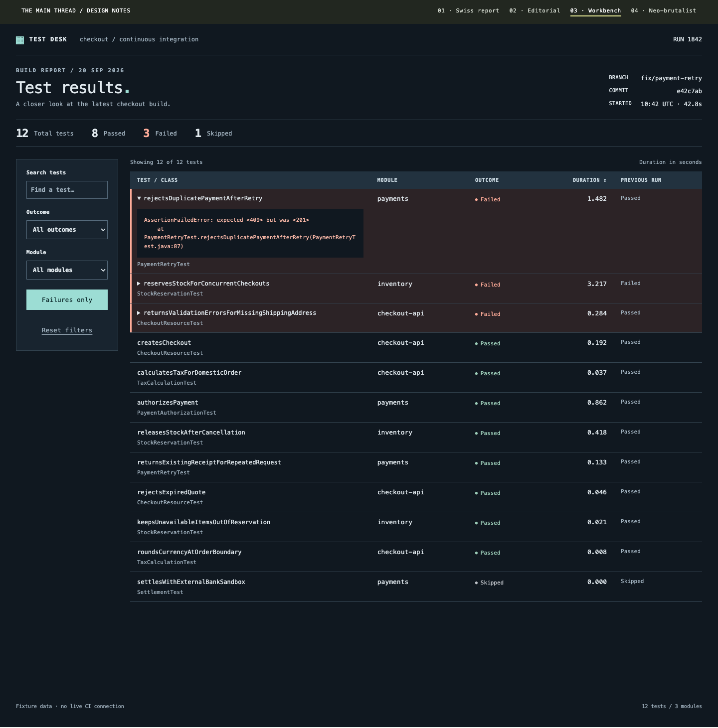Click the Test Desk logo square
The width and height of the screenshot is (718, 728).
click(20, 40)
